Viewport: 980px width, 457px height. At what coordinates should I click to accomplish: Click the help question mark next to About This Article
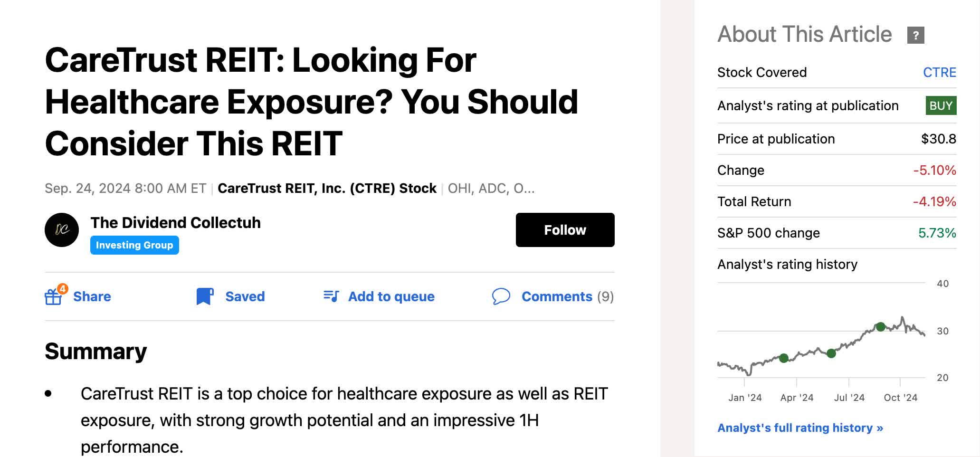(916, 34)
